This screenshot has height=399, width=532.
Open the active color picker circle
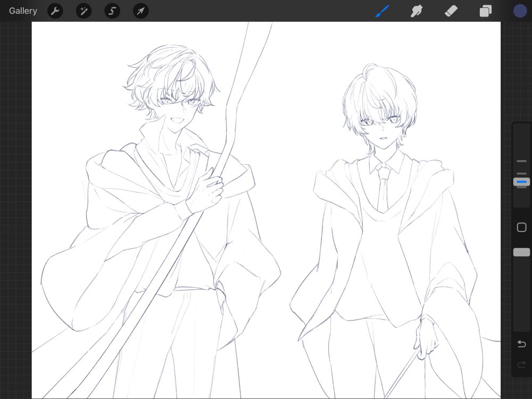tap(520, 11)
